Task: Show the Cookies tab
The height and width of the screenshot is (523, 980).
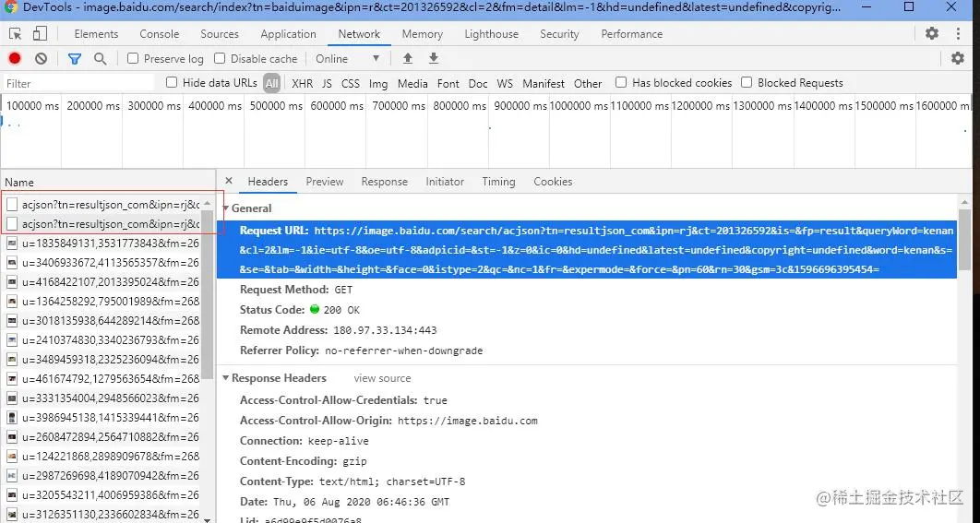Action: click(x=553, y=181)
